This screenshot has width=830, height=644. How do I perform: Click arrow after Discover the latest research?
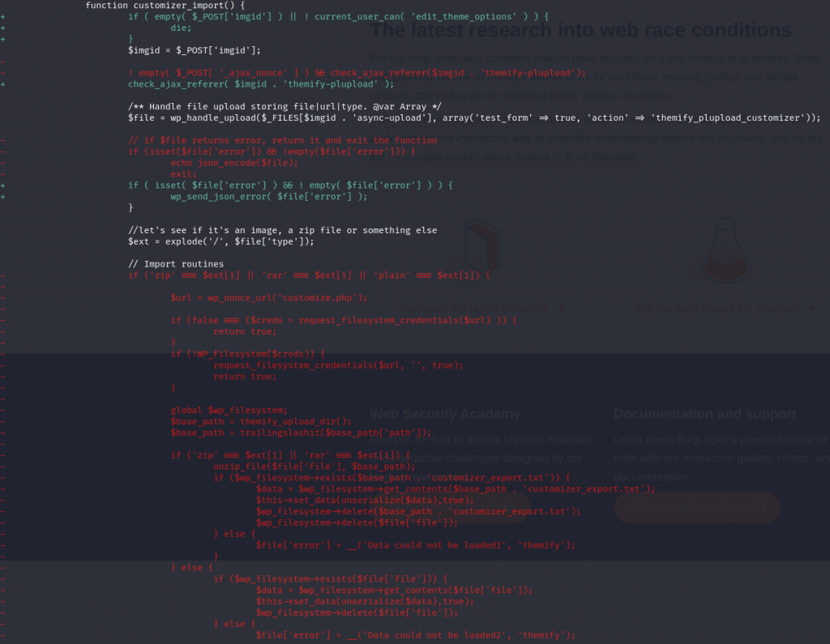tap(559, 308)
